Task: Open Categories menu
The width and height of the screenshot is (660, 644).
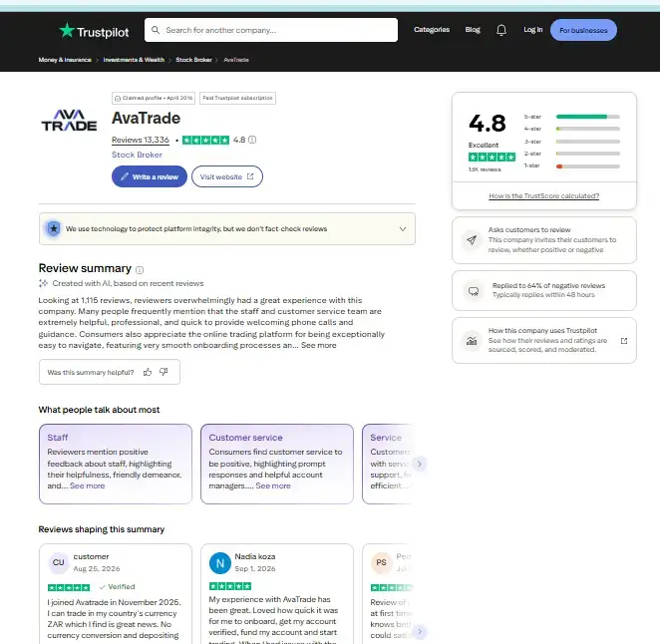Action: (x=432, y=30)
